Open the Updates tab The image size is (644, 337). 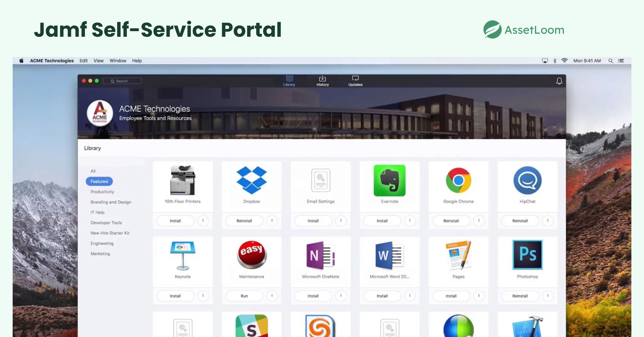click(355, 81)
